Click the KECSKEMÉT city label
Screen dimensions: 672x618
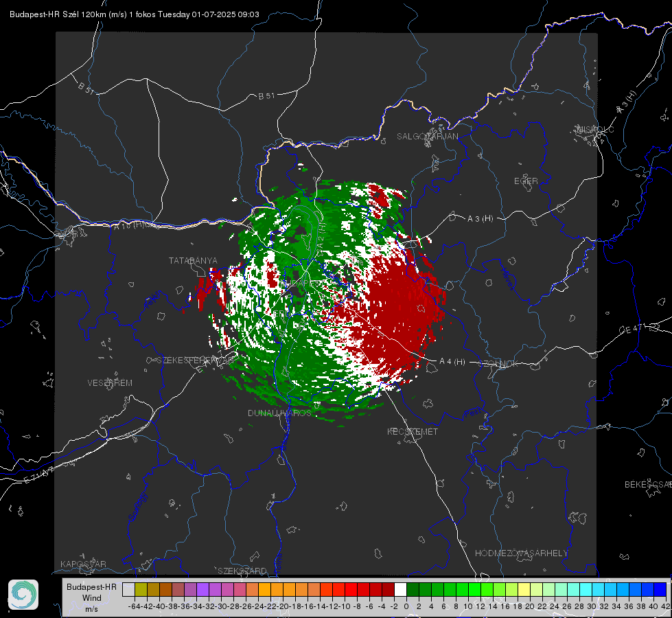click(x=413, y=431)
